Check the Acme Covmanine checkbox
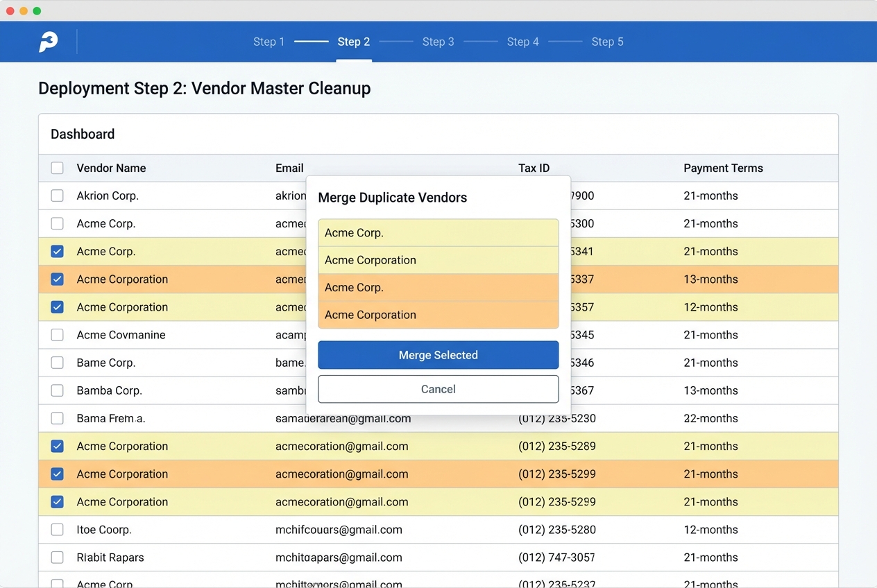Image resolution: width=877 pixels, height=588 pixels. [x=57, y=334]
